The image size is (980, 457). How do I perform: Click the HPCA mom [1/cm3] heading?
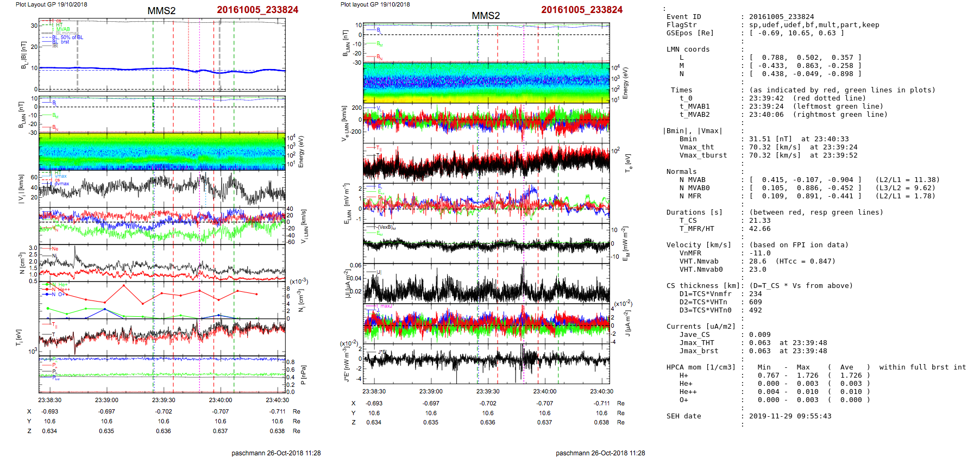701,367
